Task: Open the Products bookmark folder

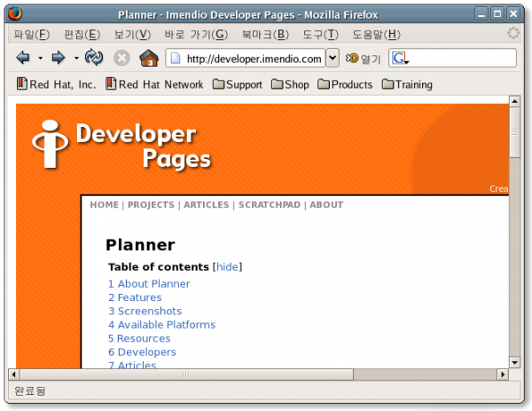Action: [345, 84]
